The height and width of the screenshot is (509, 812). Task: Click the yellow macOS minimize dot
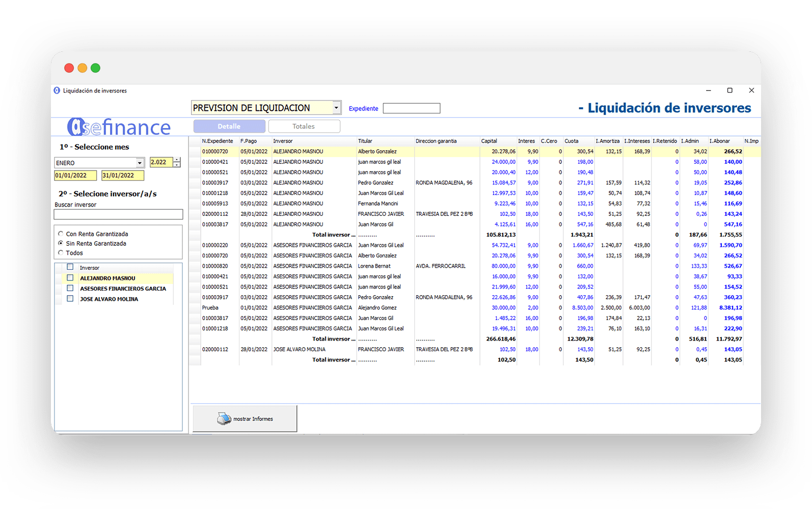(x=82, y=68)
